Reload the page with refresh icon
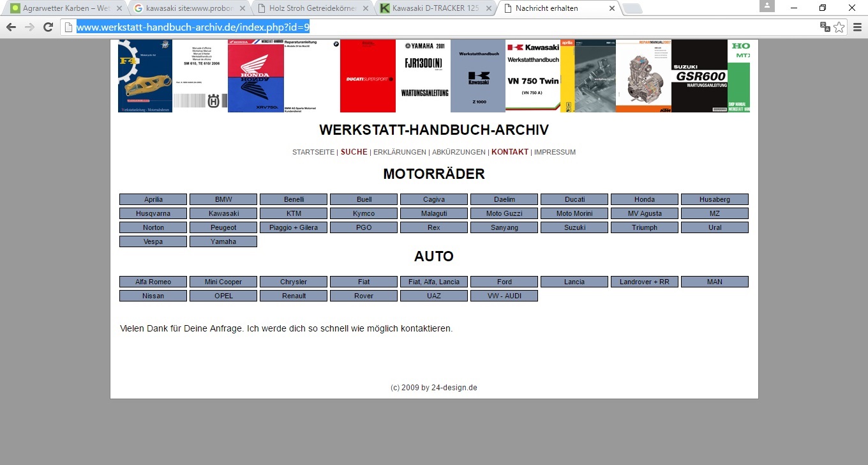The height and width of the screenshot is (465, 868). coord(48,27)
